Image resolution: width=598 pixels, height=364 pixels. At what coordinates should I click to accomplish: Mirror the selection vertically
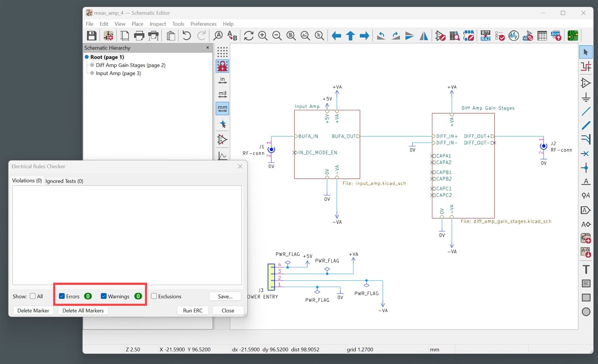point(409,36)
